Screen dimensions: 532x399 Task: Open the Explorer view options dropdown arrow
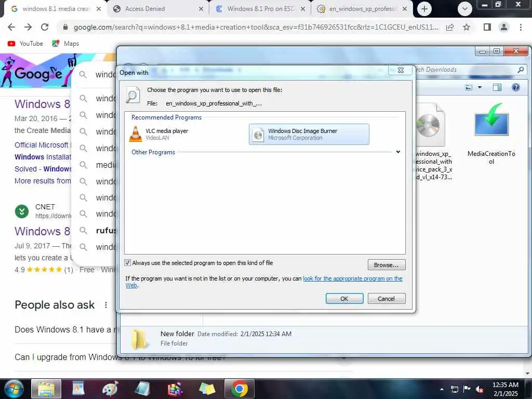(x=480, y=87)
